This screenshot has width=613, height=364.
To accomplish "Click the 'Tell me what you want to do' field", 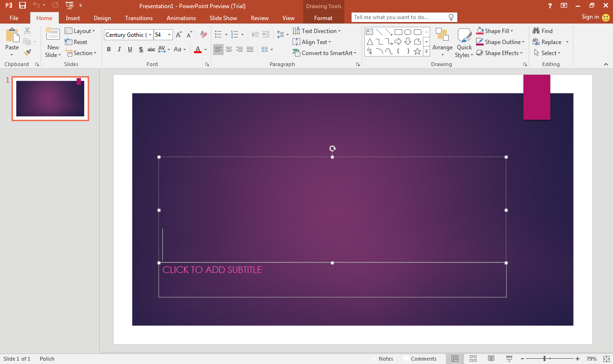I will pyautogui.click(x=400, y=17).
